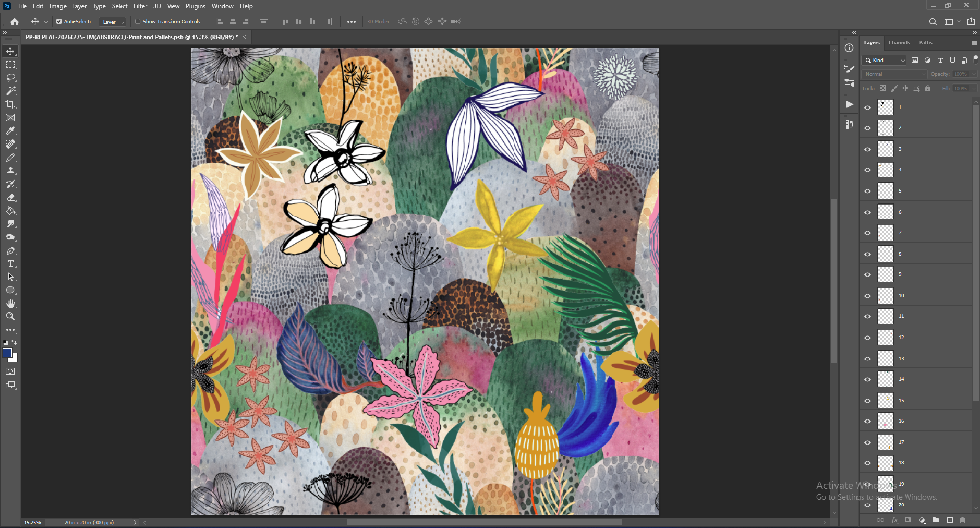980x528 pixels.
Task: Toggle visibility of layer 17
Action: coord(867,443)
